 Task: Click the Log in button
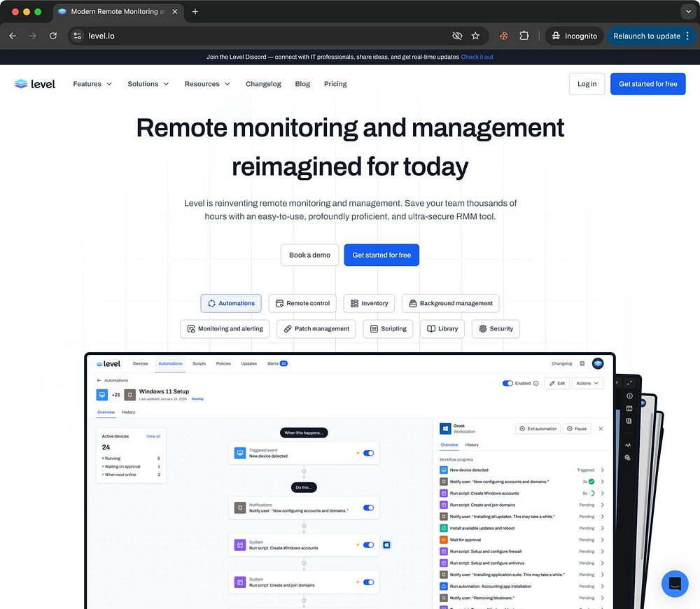[x=587, y=84]
